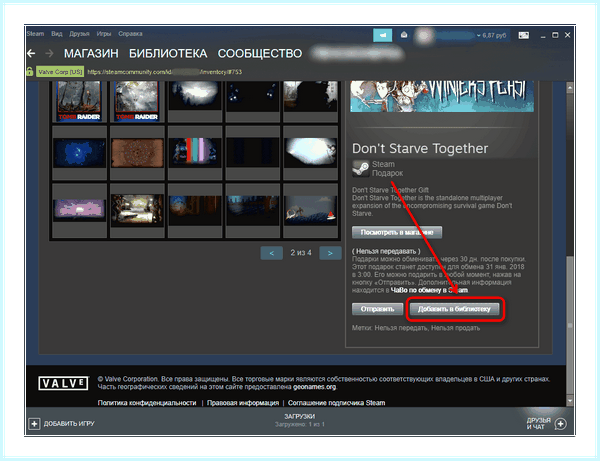600x461 pixels.
Task: Select second Tomb Raider inventory item
Action: [x=137, y=101]
